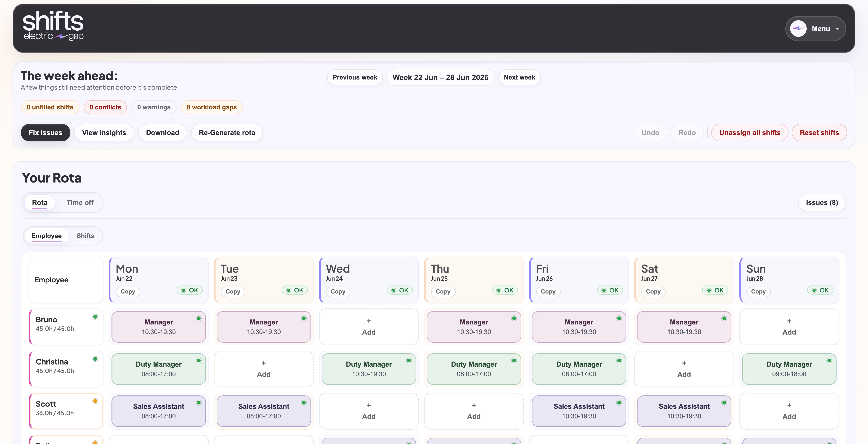
Task: Copy Sunday Jun 28 shifts
Action: [758, 292]
